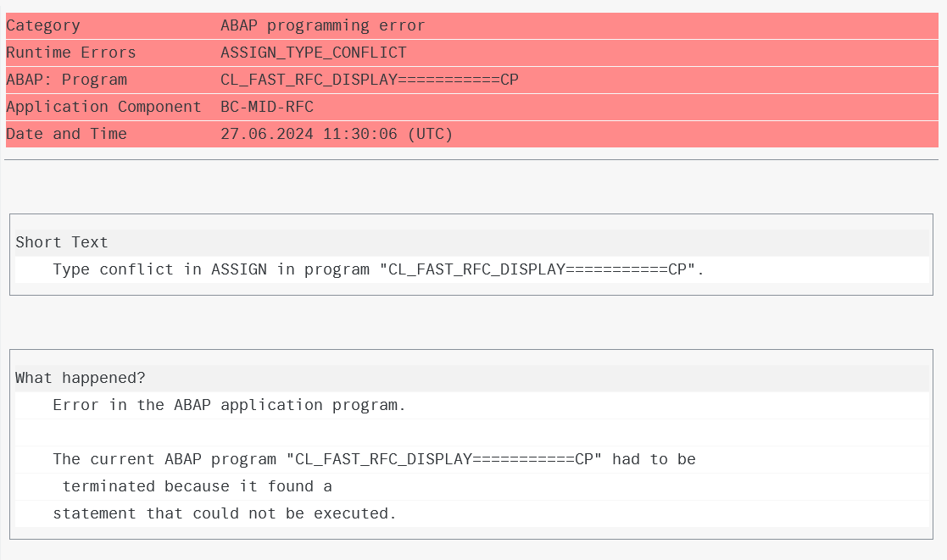Select the 'ABAP programming error' category value
The height and width of the screenshot is (560, 947).
pos(322,25)
